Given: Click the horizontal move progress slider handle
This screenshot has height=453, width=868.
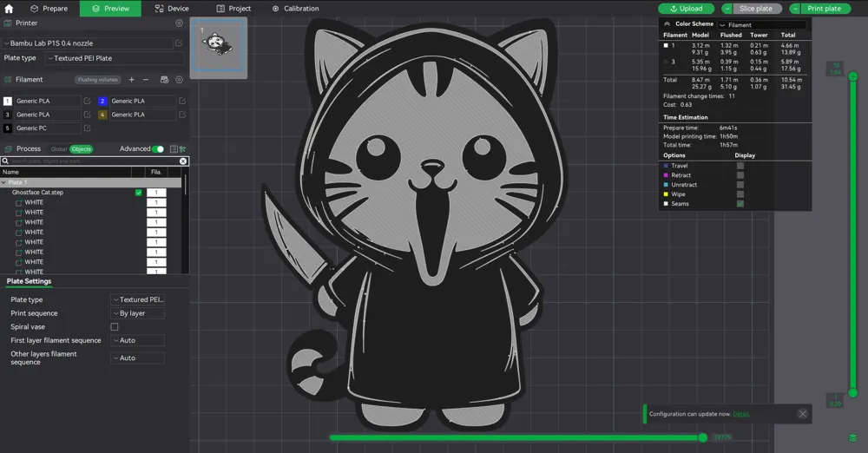Looking at the screenshot, I should (x=702, y=437).
